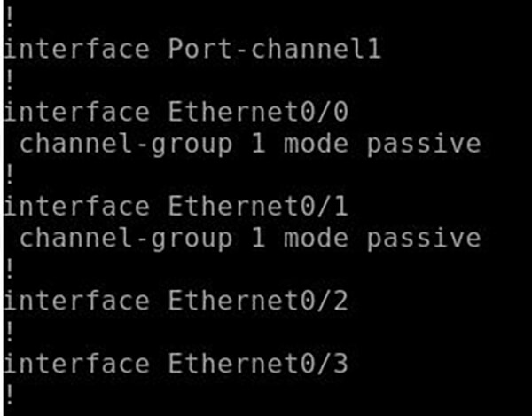The height and width of the screenshot is (416, 532).
Task: Click the word mode under Ethernet0/1
Action: [x=317, y=238]
